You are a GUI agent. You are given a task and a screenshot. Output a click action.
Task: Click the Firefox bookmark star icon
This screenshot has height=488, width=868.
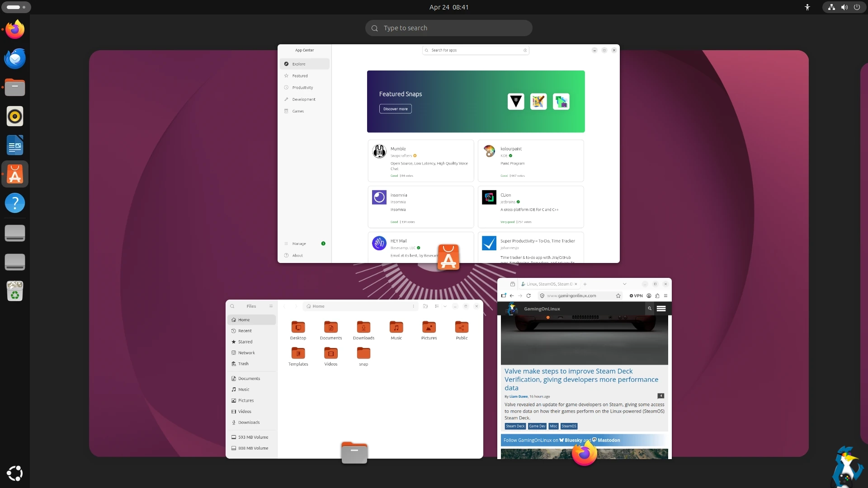point(618,296)
